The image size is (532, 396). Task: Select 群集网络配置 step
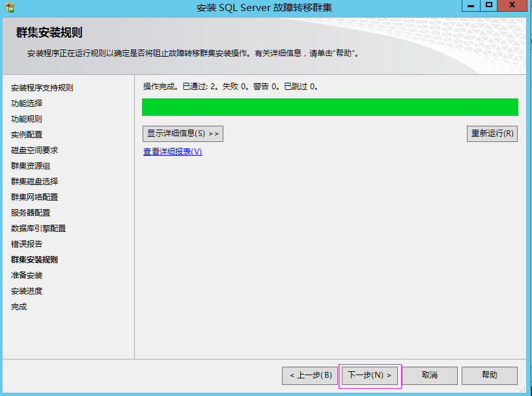click(35, 197)
